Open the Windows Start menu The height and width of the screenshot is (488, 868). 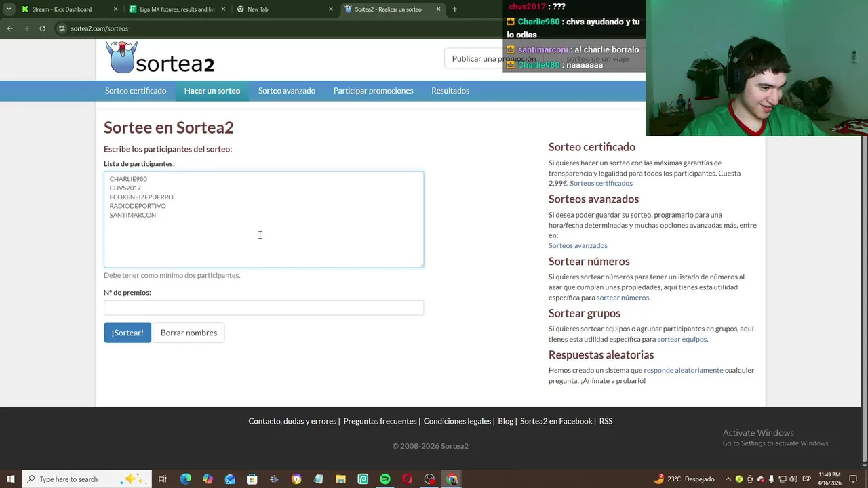pyautogui.click(x=10, y=479)
